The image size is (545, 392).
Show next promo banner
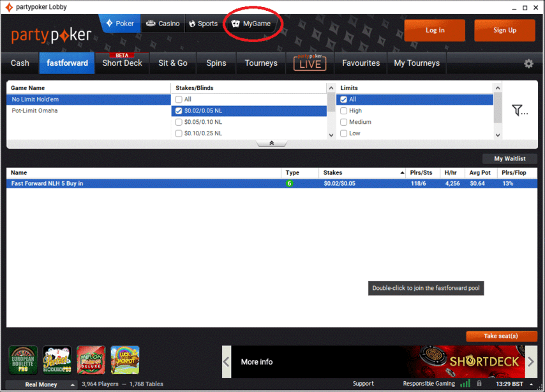(x=530, y=362)
